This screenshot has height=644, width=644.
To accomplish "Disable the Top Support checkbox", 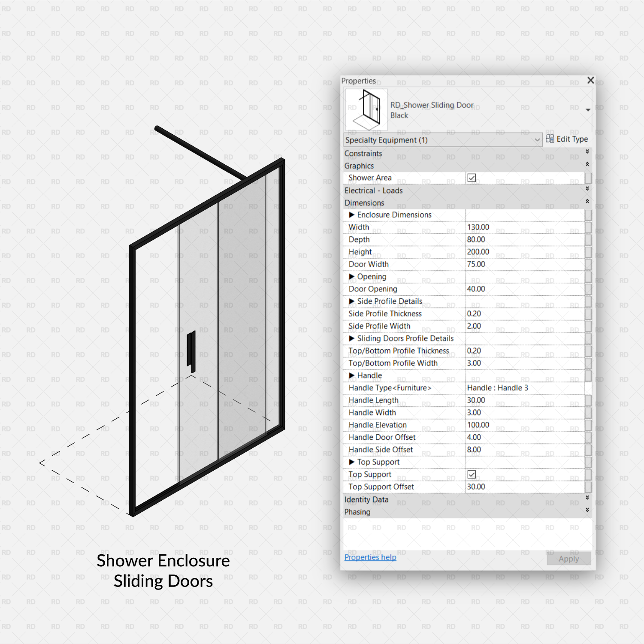I will click(471, 474).
